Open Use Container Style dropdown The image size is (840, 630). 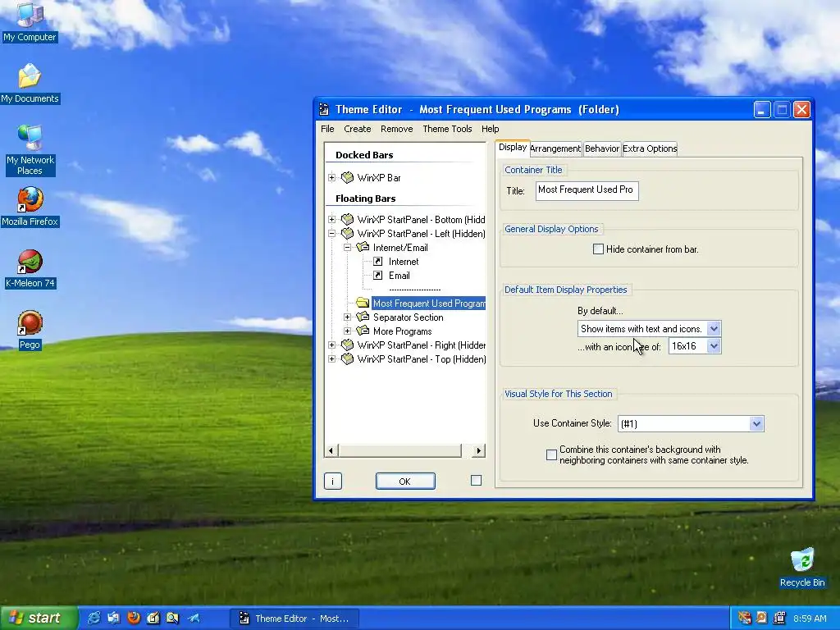[756, 424]
